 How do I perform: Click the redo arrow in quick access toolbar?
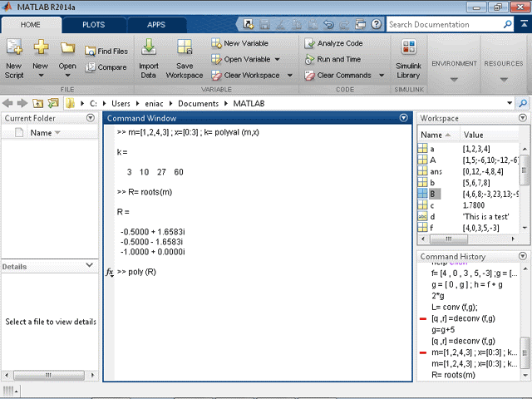344,24
